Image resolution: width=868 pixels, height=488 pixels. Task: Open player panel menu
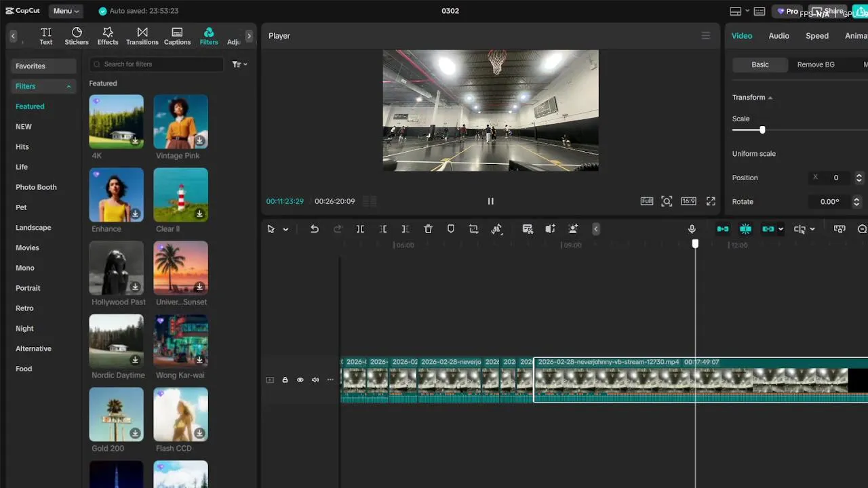click(706, 36)
